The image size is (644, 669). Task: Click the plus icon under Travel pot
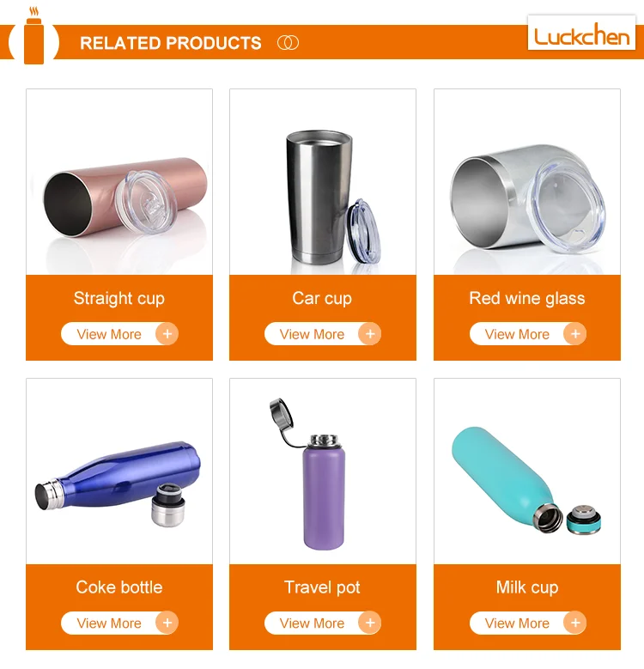[x=370, y=623]
